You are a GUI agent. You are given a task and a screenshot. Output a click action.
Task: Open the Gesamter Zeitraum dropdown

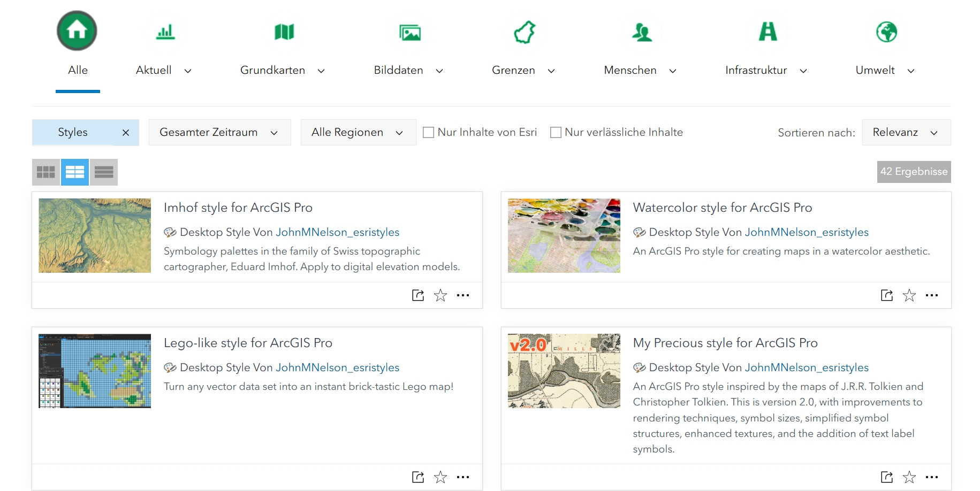click(220, 132)
